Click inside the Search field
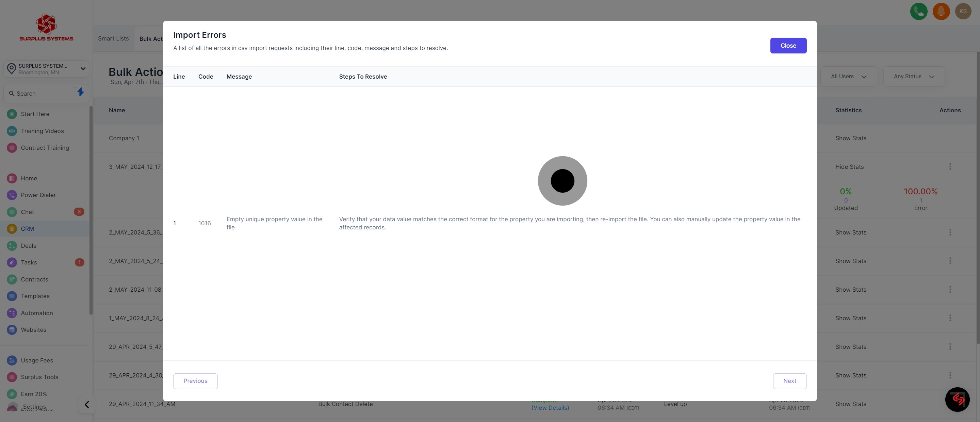 (38, 93)
